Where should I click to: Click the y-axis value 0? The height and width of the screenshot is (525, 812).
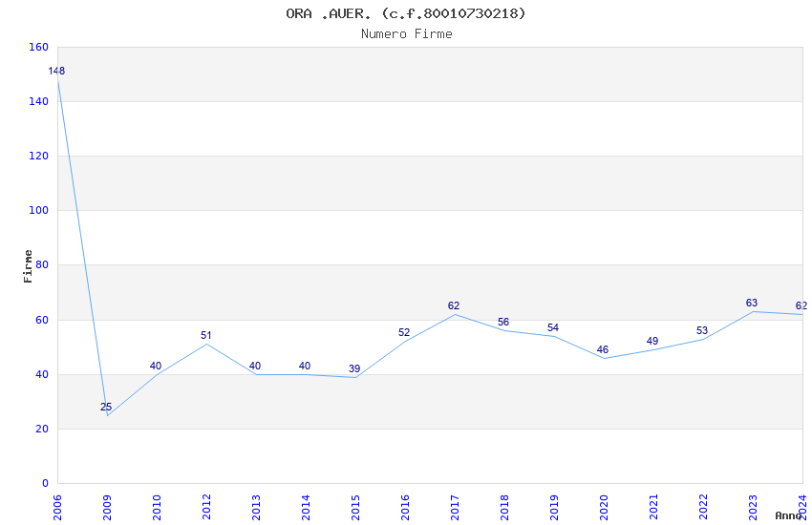tap(46, 483)
